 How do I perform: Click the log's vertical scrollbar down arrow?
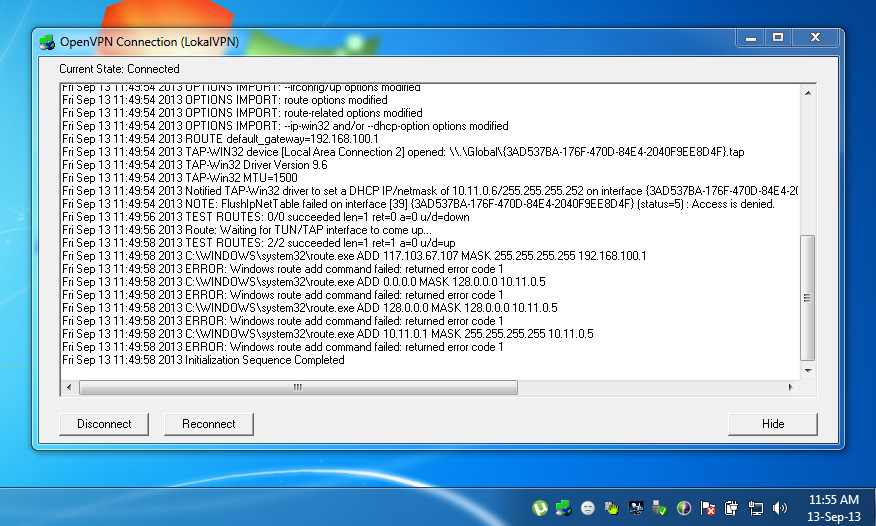pos(808,370)
